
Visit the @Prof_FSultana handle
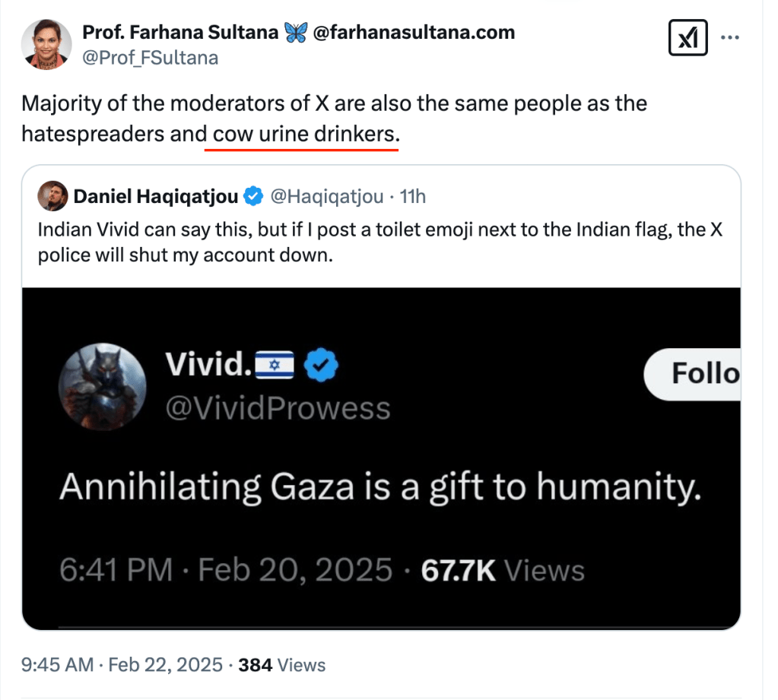150,58
